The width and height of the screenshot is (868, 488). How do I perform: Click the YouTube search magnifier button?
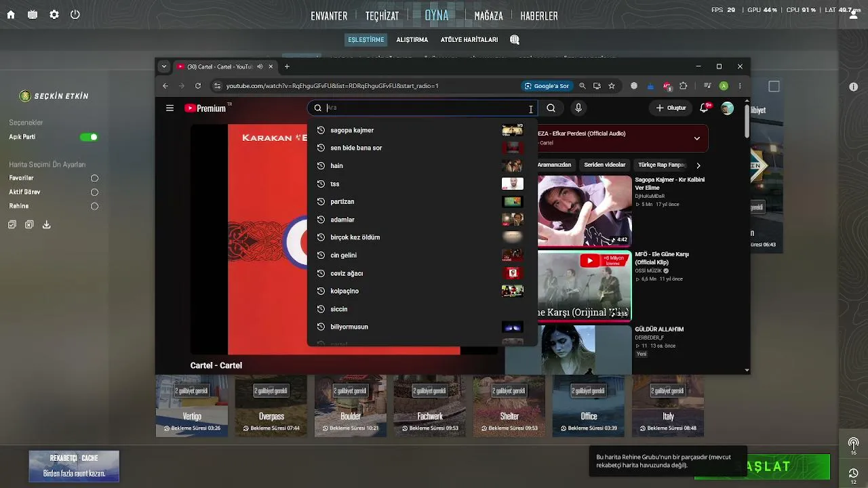coord(551,108)
